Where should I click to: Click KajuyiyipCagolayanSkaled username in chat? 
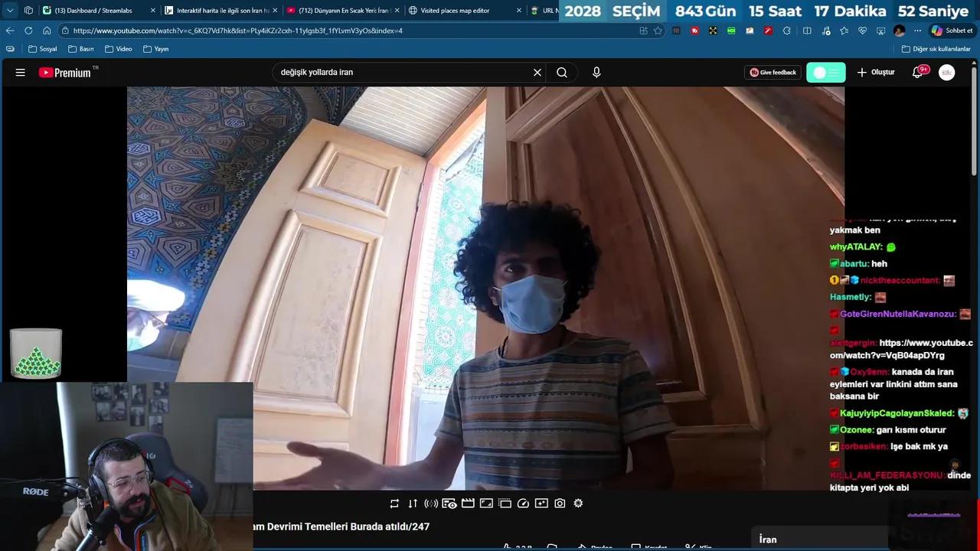897,413
